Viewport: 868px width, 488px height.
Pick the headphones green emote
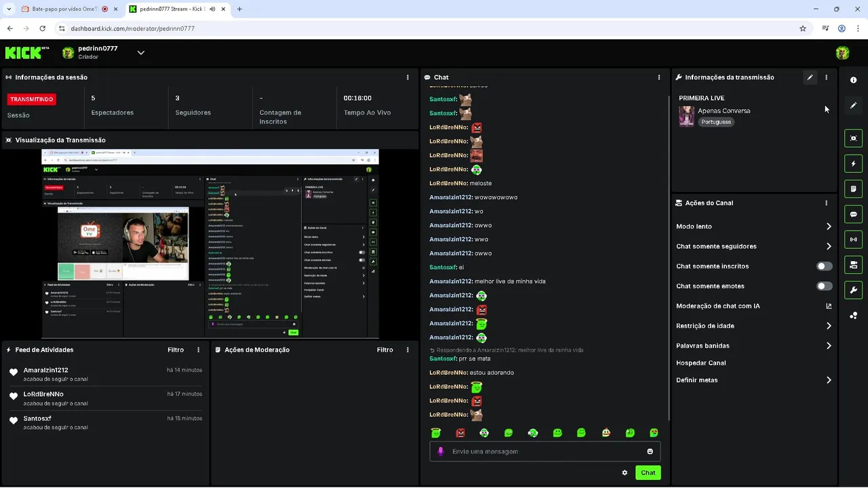(x=533, y=432)
